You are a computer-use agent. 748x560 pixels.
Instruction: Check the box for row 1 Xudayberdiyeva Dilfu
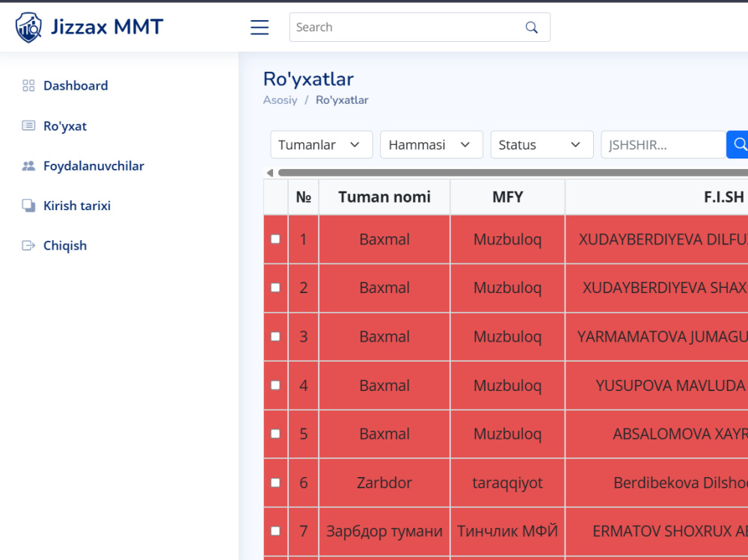click(x=276, y=239)
